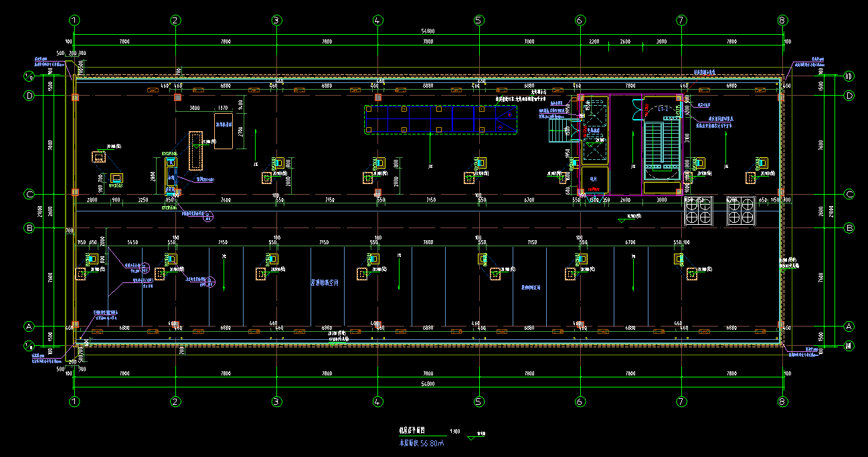Select the 54800 overall dimension at the bottom
868x457 pixels.
(x=427, y=383)
